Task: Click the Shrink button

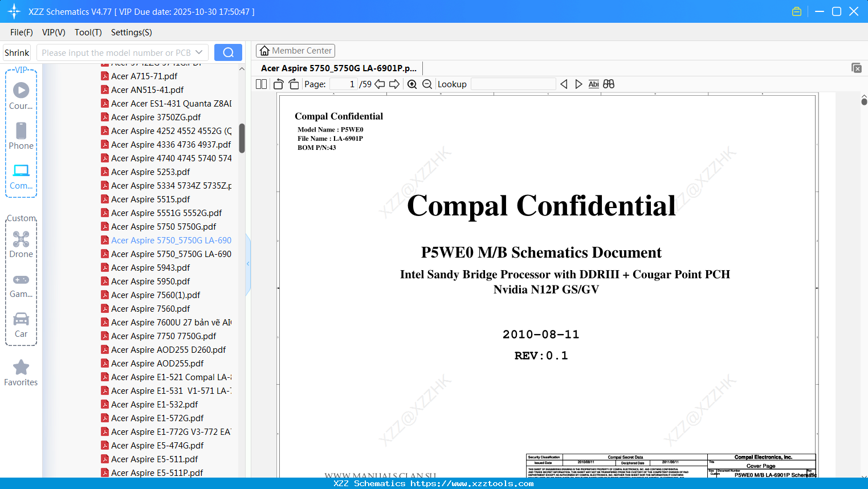Action: (x=17, y=52)
